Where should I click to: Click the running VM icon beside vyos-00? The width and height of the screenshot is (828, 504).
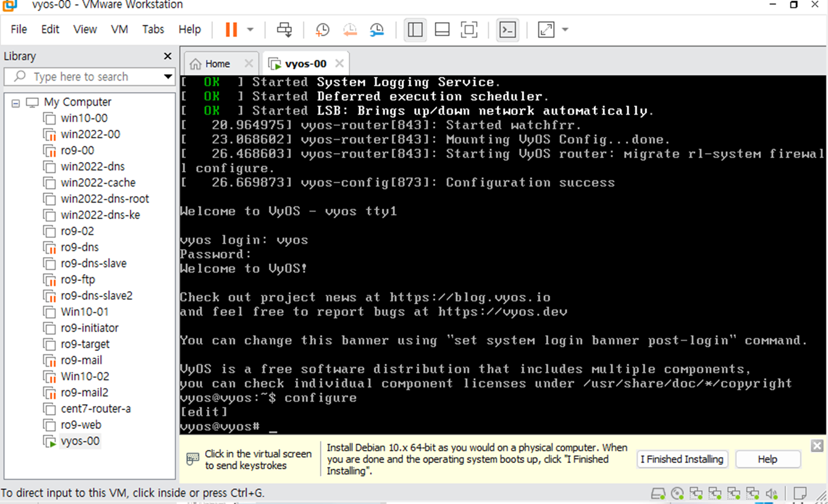[50, 441]
